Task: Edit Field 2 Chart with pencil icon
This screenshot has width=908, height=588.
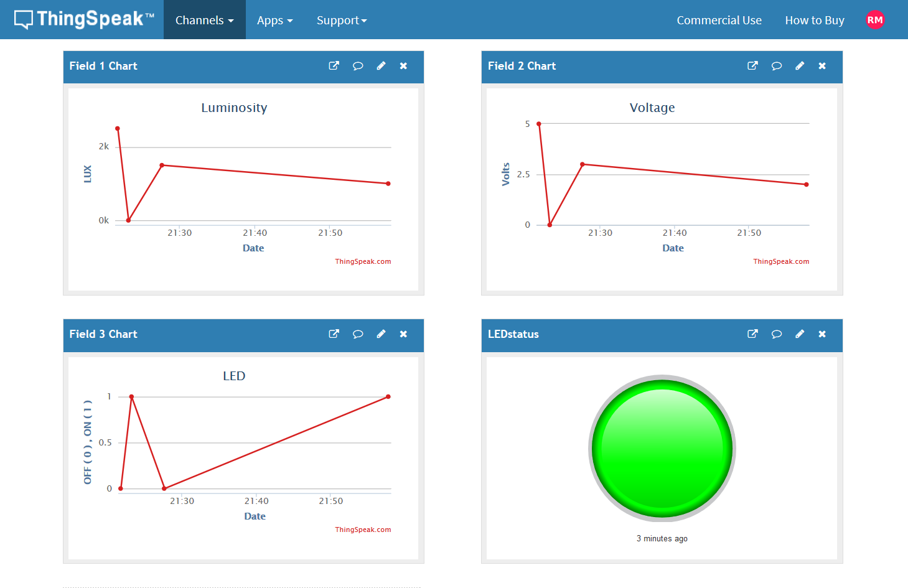Action: 800,66
